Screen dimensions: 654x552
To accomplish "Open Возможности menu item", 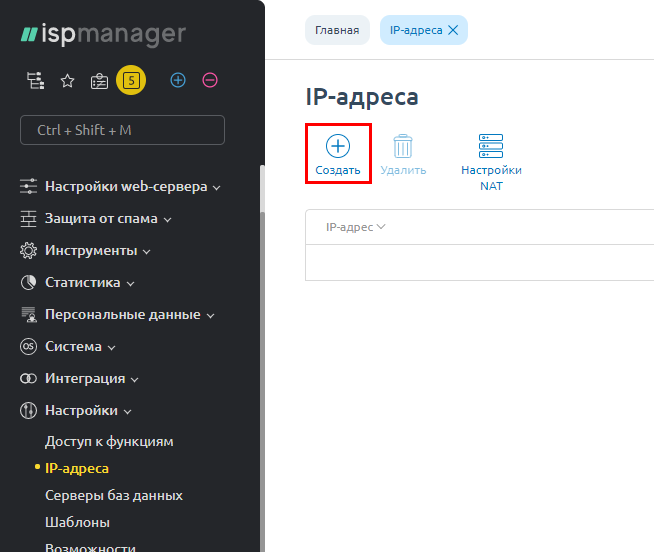I will [91, 547].
